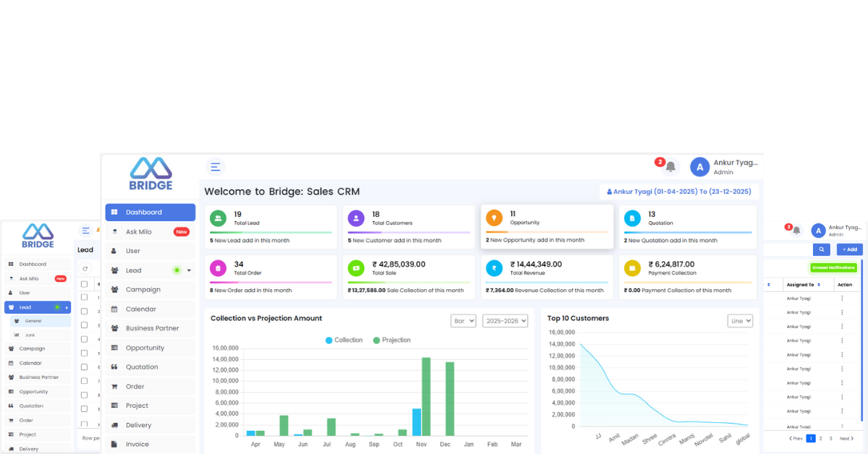
Task: Click the + Add button
Action: (849, 249)
